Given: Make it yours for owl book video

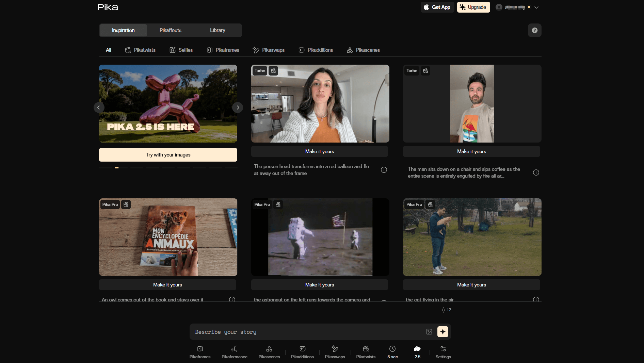Looking at the screenshot, I should [167, 285].
